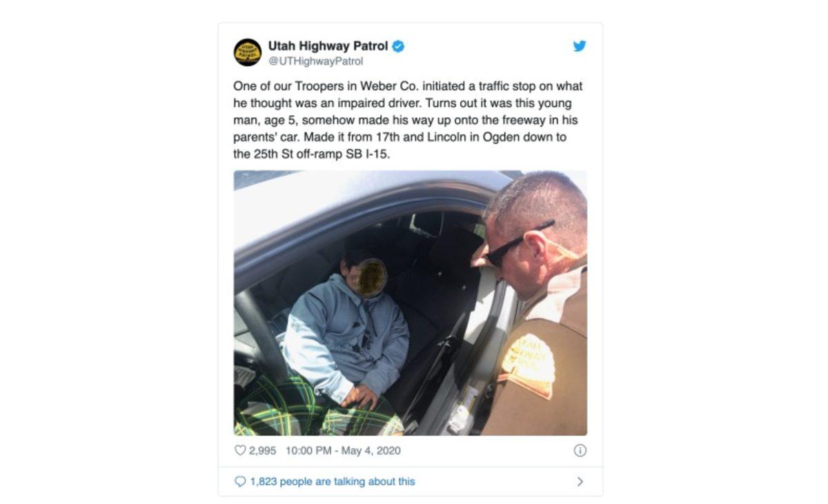Click the blue verified badge
828x504 pixels.
(399, 46)
